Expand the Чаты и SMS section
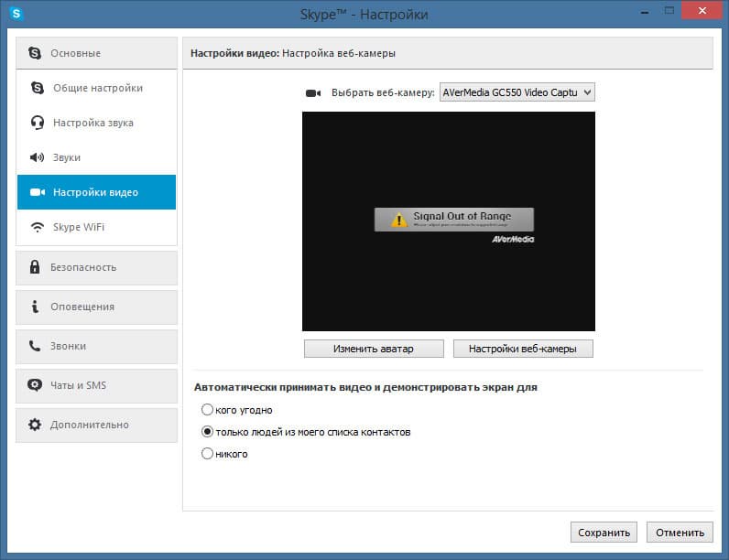Screen dimensions: 729x560 97,385
